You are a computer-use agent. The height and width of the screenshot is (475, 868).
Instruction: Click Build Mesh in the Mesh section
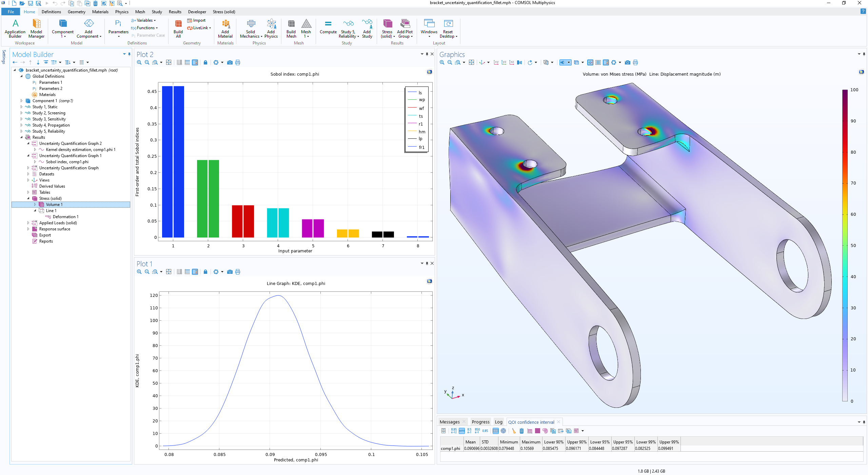coord(291,29)
